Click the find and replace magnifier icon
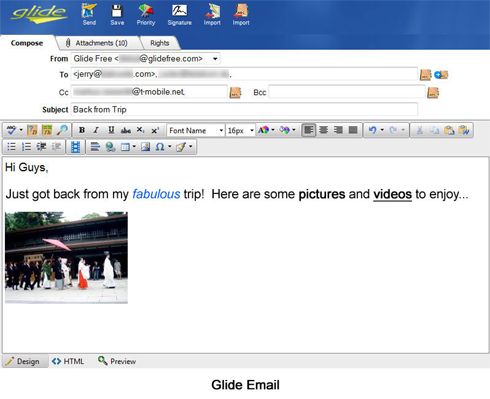The width and height of the screenshot is (490, 399). pyautogui.click(x=62, y=130)
